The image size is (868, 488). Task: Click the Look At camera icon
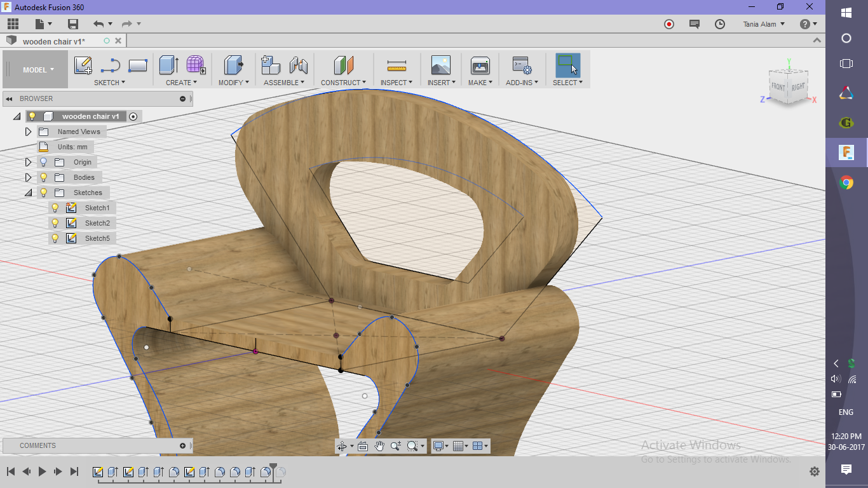click(363, 446)
